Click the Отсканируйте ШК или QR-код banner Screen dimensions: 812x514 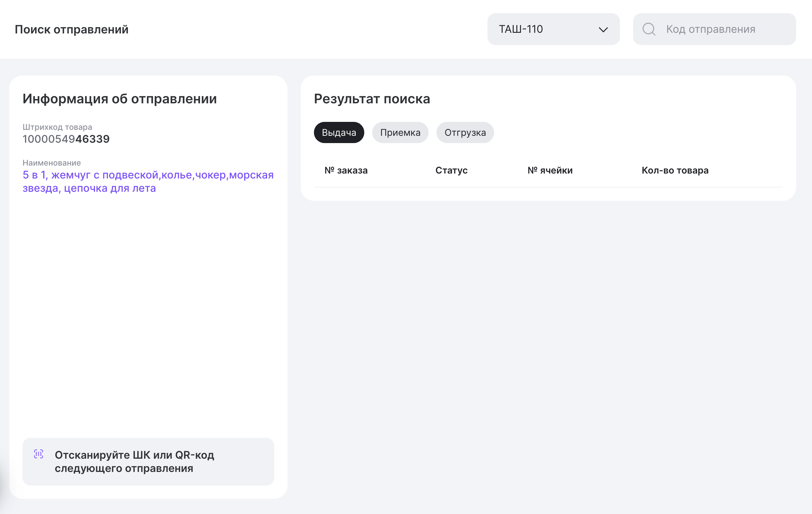(x=148, y=461)
